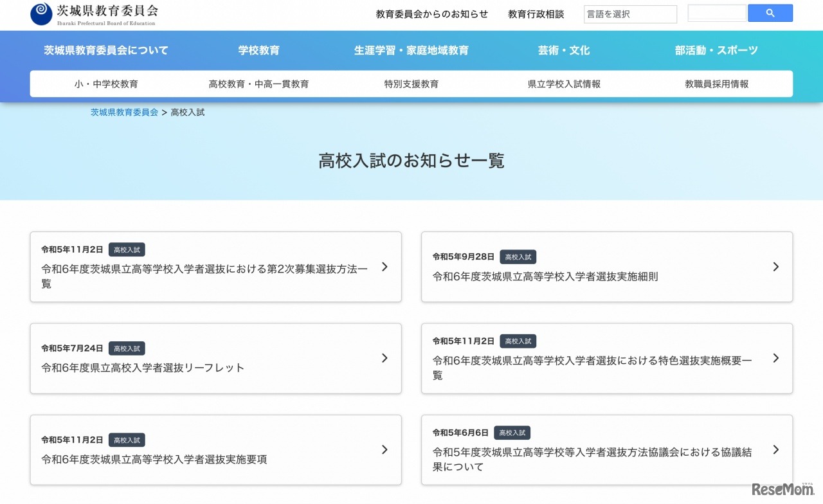Click the chevron on the 特色選抜実施概要一覧 card
Screen dimensions: 823x504
775,358
